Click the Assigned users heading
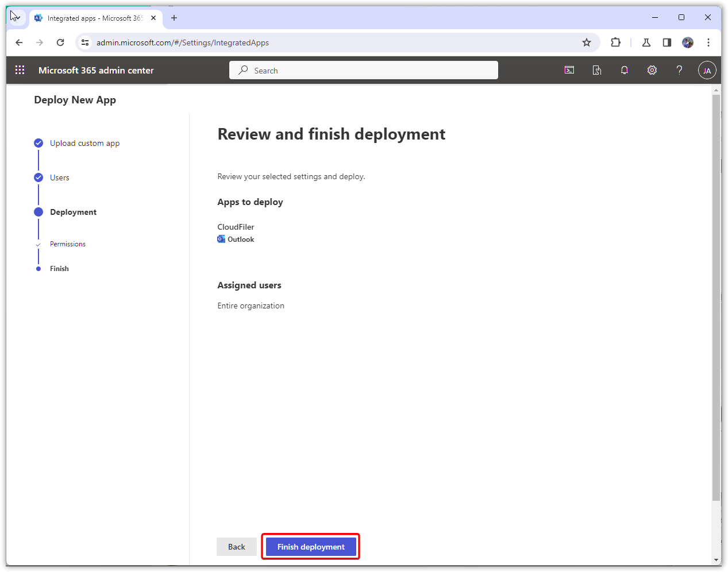728x572 pixels. [249, 285]
